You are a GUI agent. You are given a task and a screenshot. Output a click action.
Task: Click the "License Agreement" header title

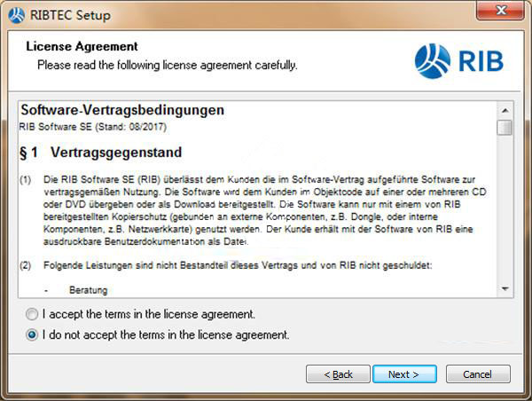82,46
